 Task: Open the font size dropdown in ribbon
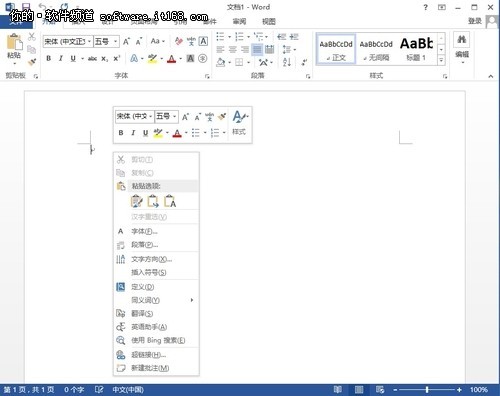(115, 41)
